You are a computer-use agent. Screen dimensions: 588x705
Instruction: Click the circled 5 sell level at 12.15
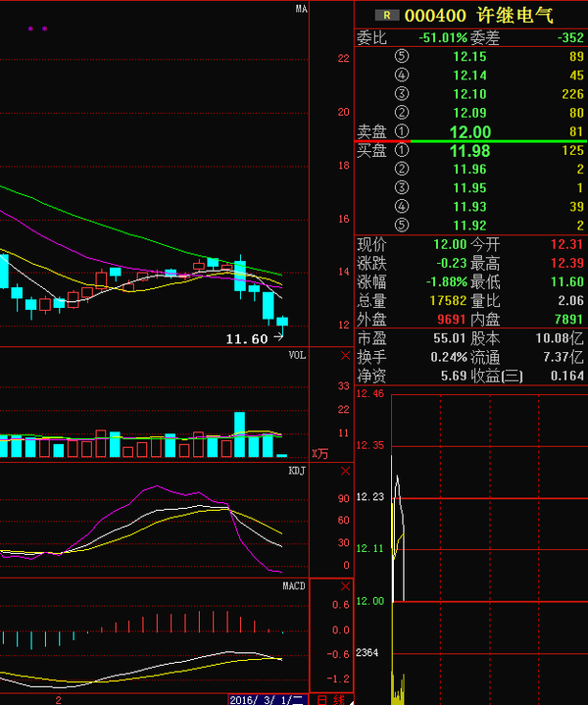(x=401, y=56)
